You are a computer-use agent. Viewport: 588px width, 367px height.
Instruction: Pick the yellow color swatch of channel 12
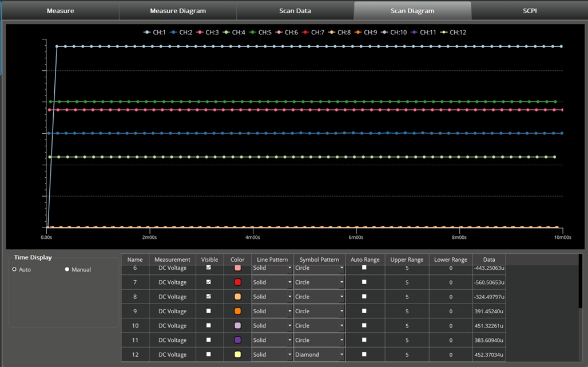[237, 354]
